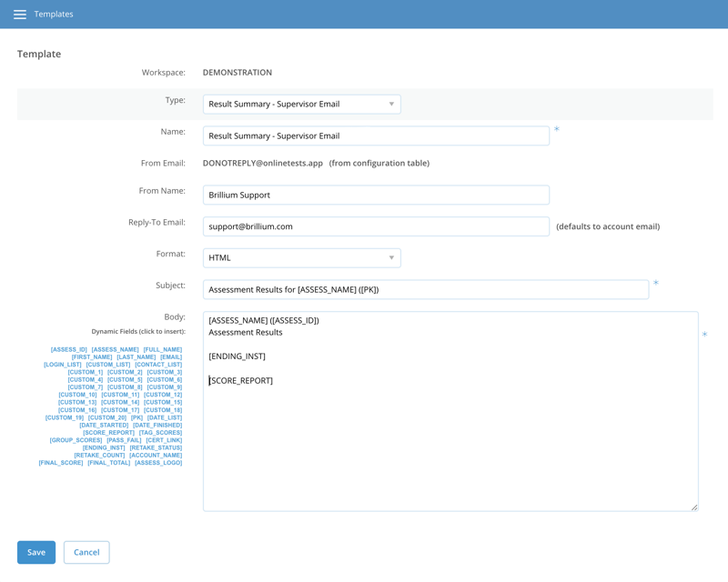Insert the [CUSTOM_11] dynamic field

[120, 395]
